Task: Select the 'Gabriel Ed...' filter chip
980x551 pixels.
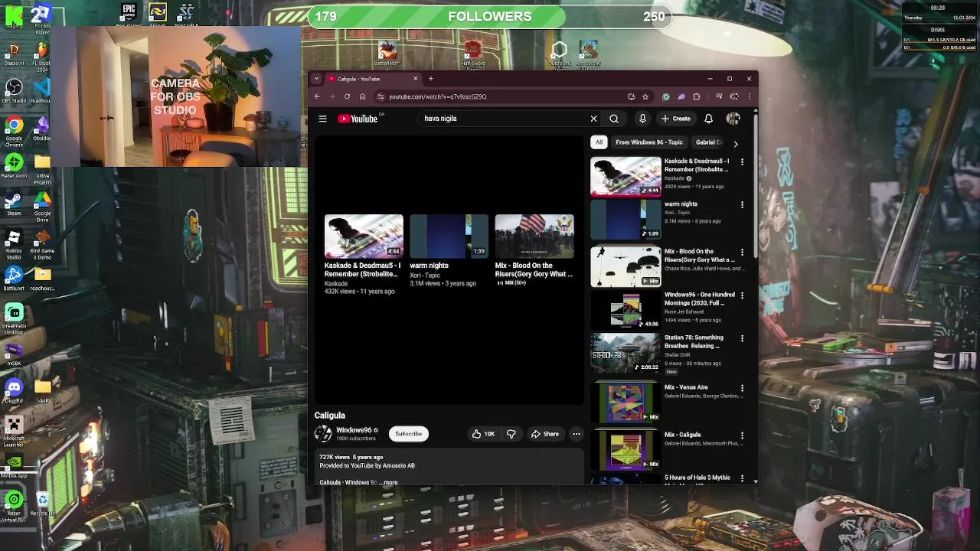Action: [x=708, y=142]
